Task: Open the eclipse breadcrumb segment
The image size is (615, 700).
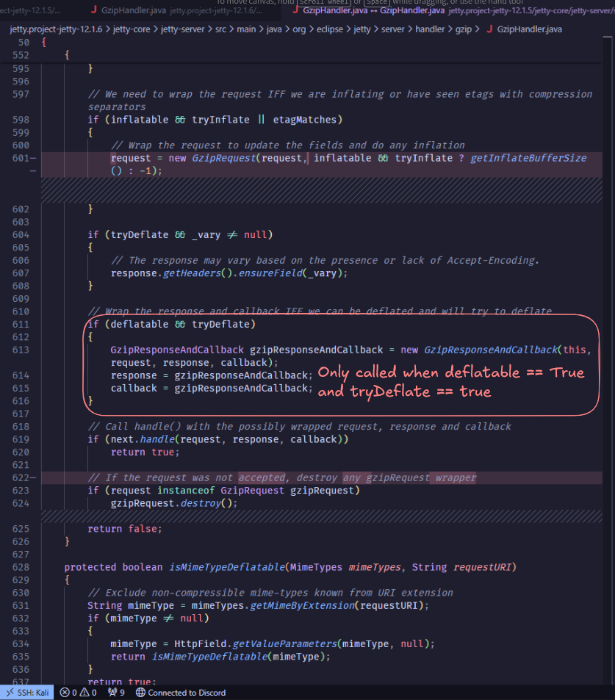Action: pos(331,29)
